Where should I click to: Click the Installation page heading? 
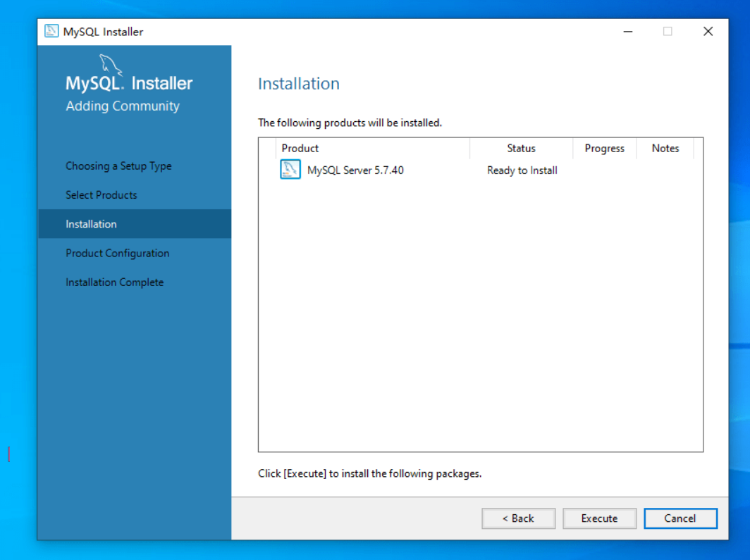pyautogui.click(x=299, y=84)
